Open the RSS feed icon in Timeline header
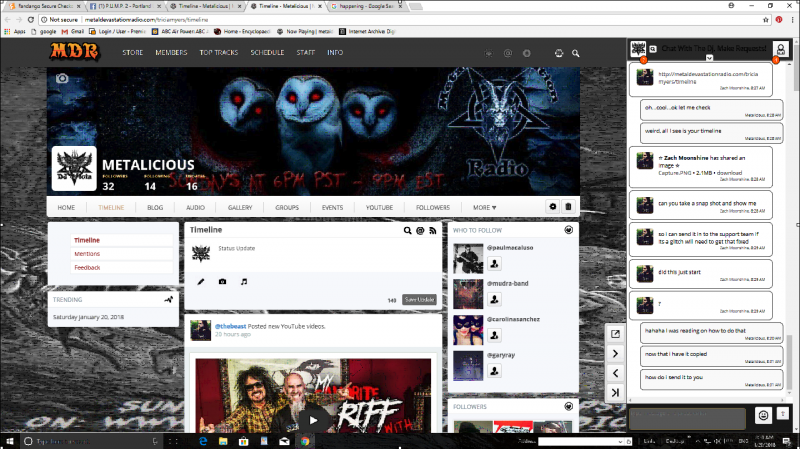The width and height of the screenshot is (800, 449). click(x=433, y=230)
